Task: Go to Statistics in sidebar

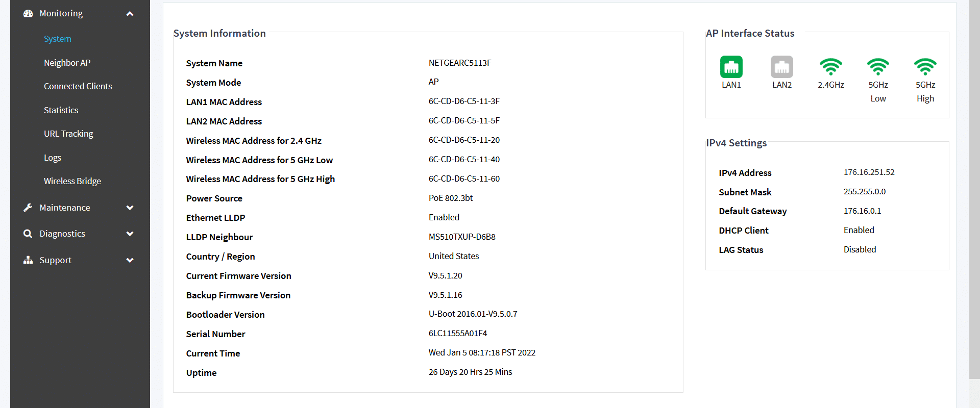Action: pyautogui.click(x=61, y=110)
